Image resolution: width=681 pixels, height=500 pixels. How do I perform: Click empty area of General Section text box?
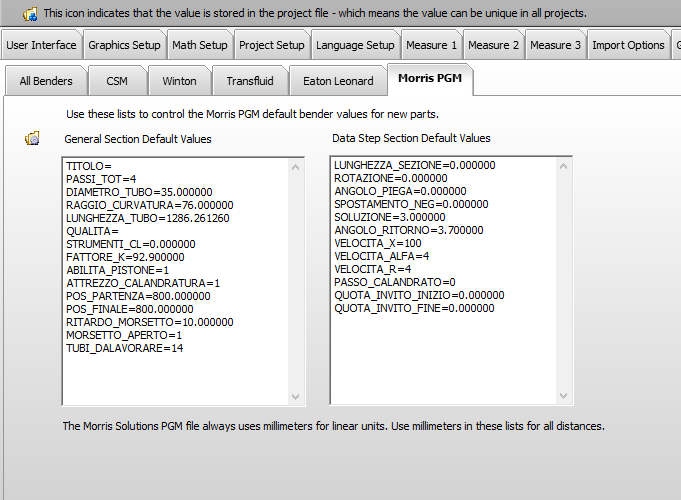[x=176, y=378]
